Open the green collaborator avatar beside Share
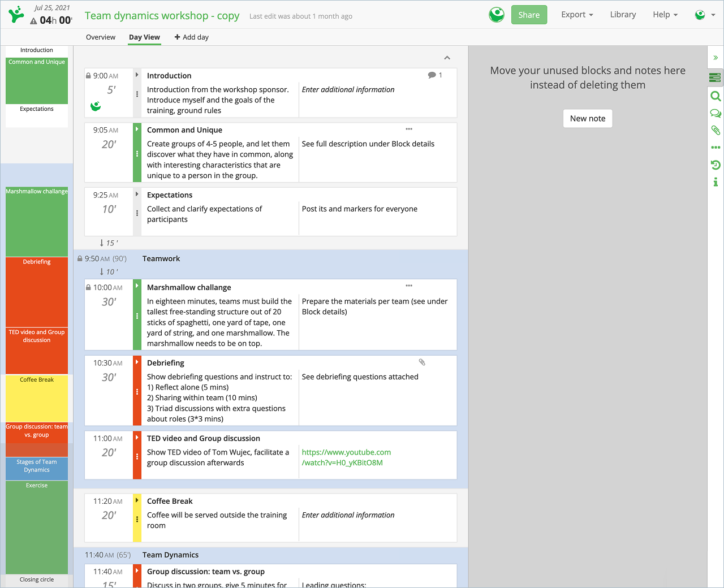Image resolution: width=724 pixels, height=588 pixels. coord(497,15)
